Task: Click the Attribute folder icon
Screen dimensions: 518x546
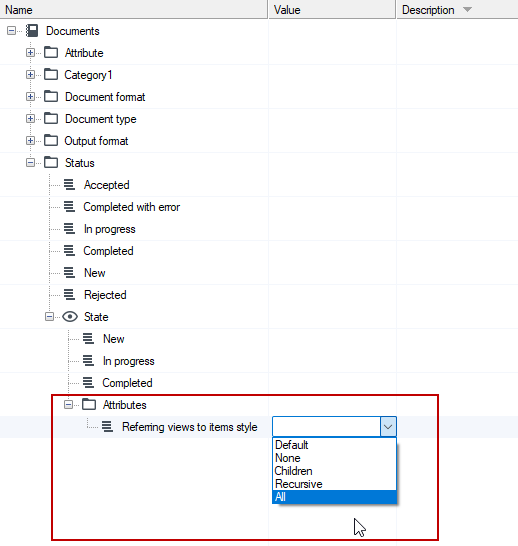Action: [x=51, y=53]
